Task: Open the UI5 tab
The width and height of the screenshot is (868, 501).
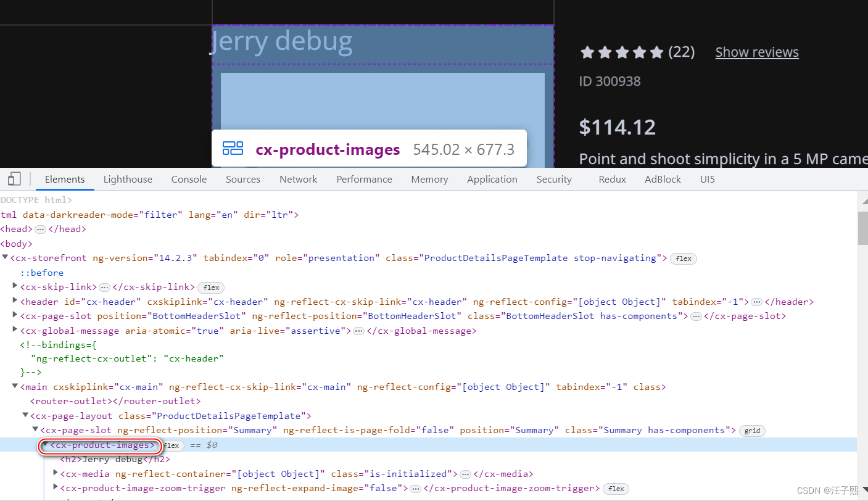Action: (x=708, y=180)
